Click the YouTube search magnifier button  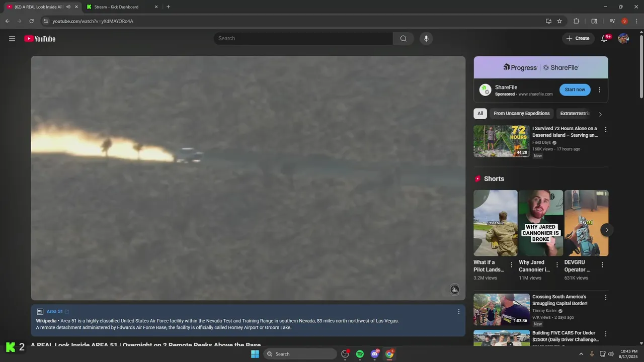(x=404, y=38)
